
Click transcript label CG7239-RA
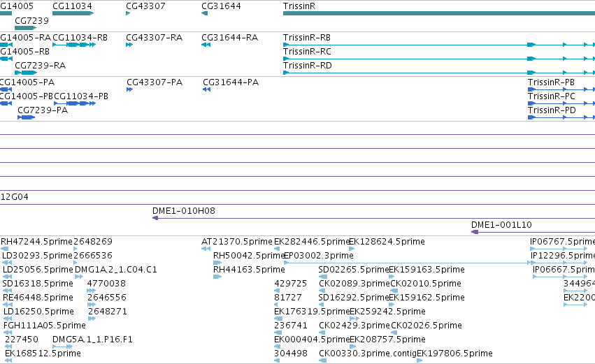pos(41,66)
